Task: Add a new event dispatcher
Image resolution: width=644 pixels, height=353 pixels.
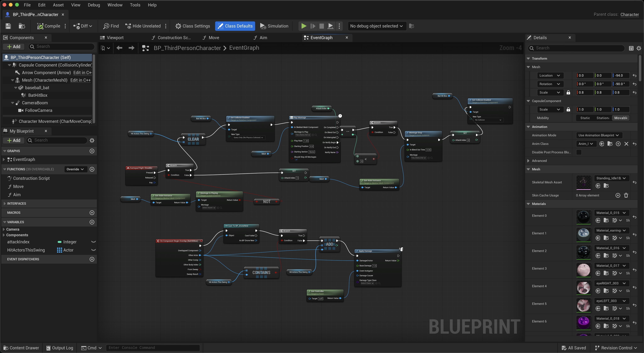Action: [x=92, y=259]
